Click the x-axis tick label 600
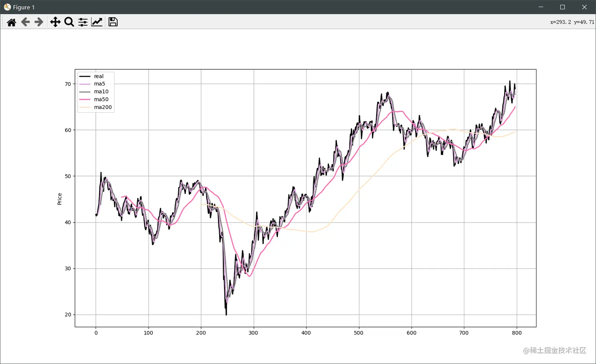This screenshot has height=364, width=596. point(412,333)
